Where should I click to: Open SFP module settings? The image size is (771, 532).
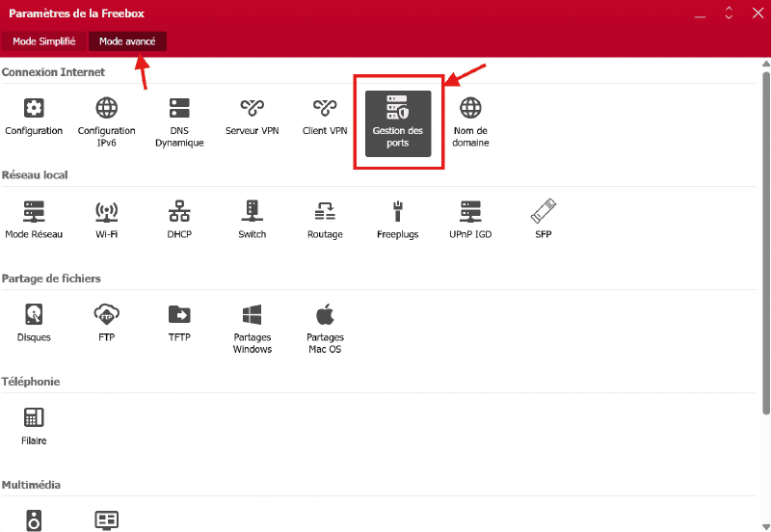(x=544, y=220)
